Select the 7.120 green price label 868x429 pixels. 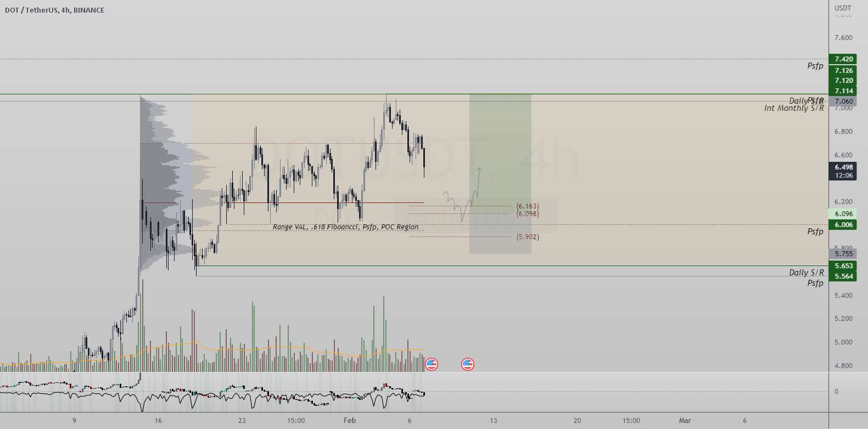pyautogui.click(x=843, y=80)
